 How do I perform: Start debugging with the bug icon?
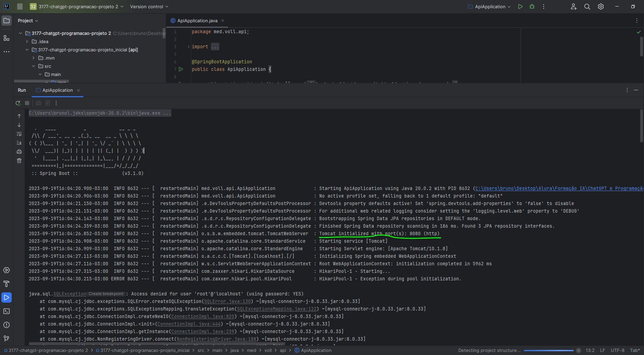pos(532,7)
